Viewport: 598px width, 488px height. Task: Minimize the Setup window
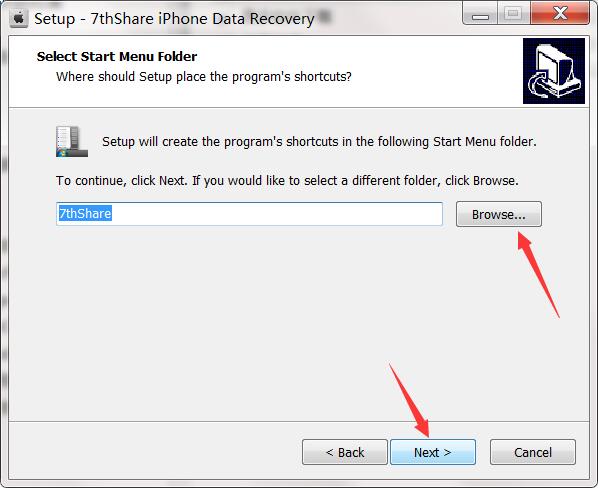pos(480,14)
